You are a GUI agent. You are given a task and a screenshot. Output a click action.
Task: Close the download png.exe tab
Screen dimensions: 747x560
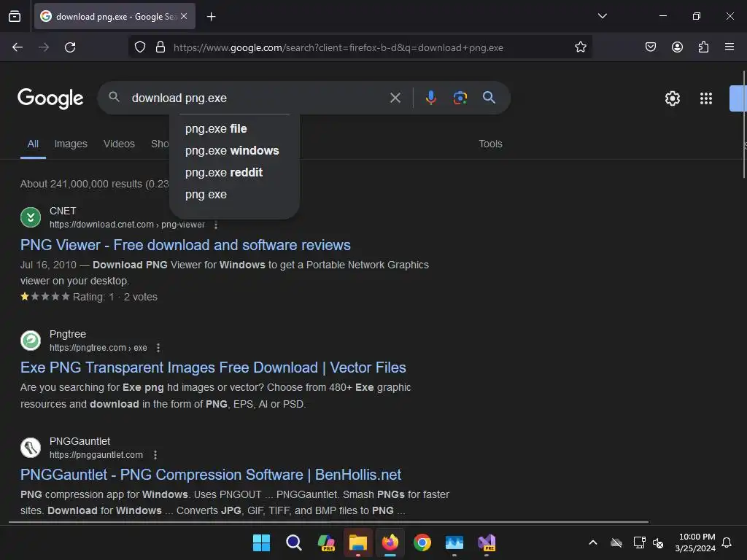(184, 16)
